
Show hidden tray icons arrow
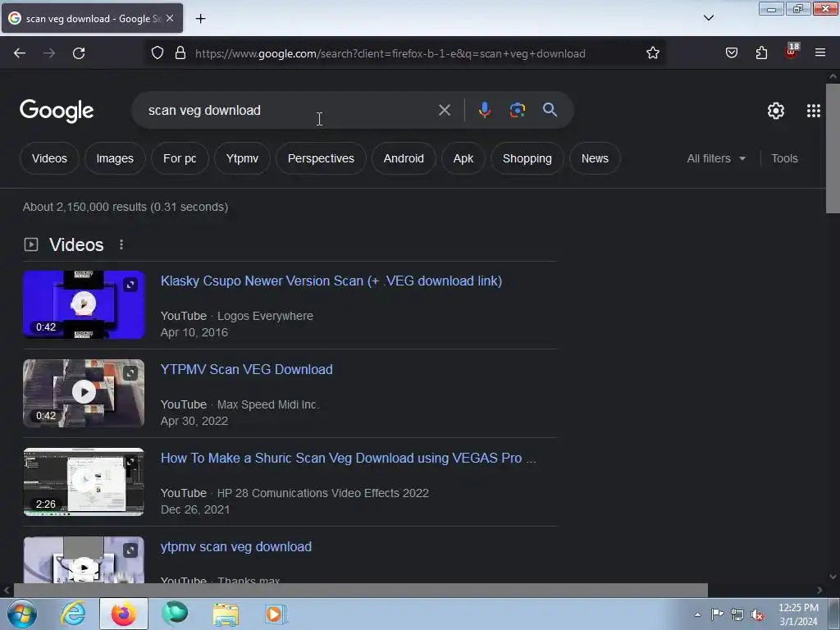697,614
